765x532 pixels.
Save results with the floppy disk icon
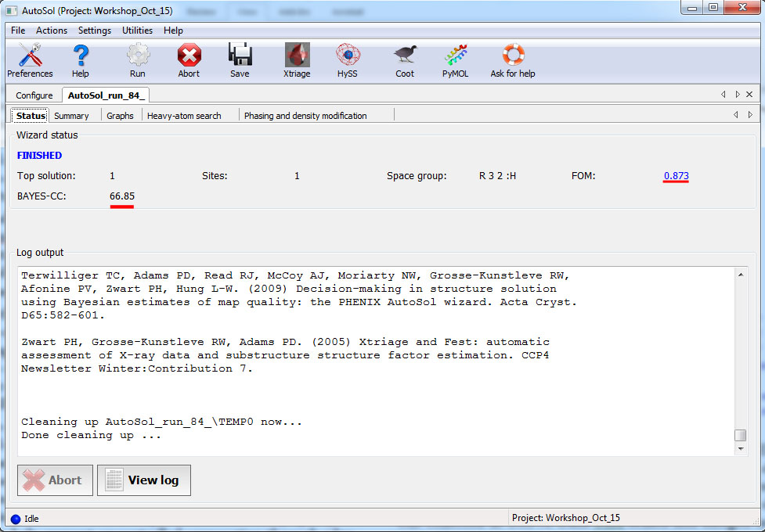tap(240, 60)
